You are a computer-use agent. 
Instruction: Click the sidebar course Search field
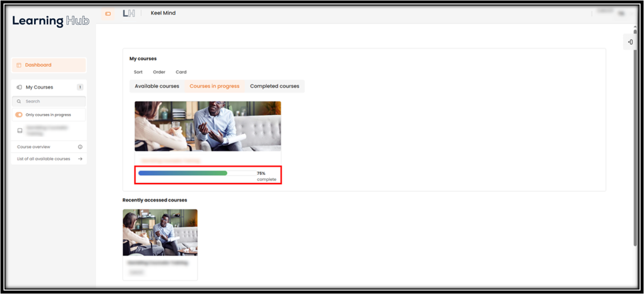tap(49, 101)
